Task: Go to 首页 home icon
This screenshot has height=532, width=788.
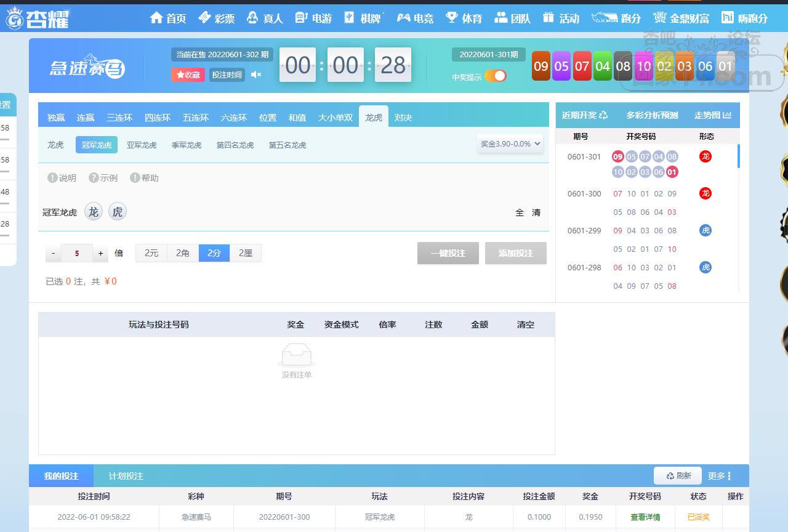Action: (156, 18)
